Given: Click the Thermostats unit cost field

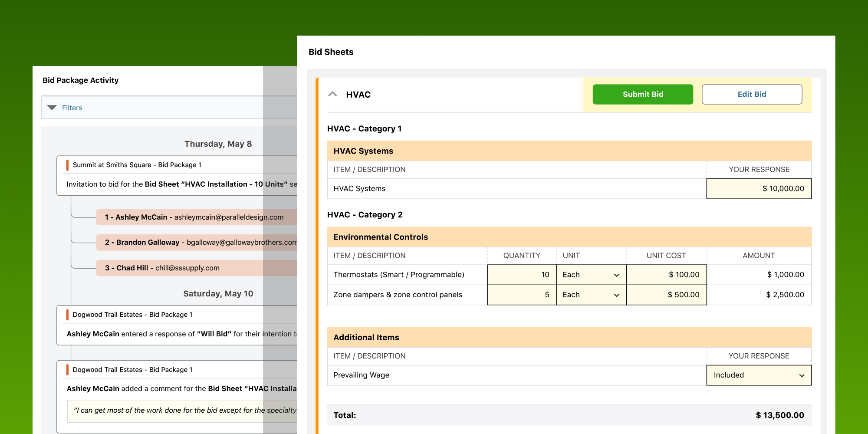Looking at the screenshot, I should coord(666,274).
